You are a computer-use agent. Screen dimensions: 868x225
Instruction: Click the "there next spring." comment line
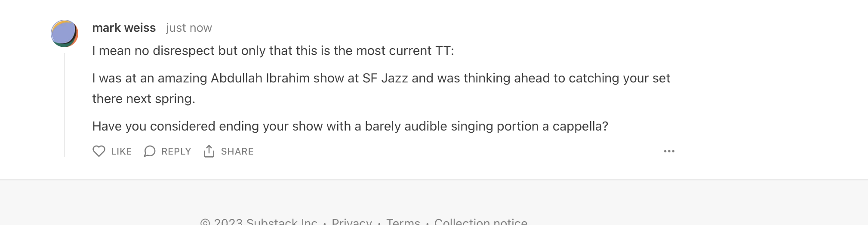(144, 99)
